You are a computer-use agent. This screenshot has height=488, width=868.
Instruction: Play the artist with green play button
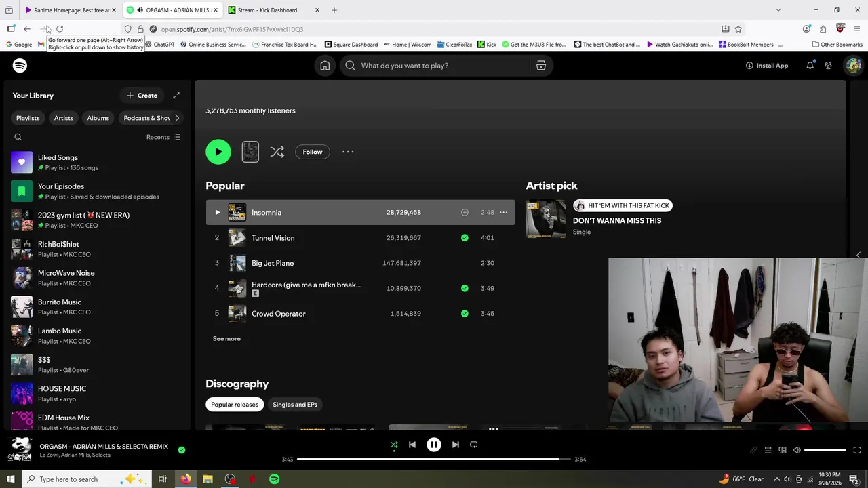[x=218, y=152]
